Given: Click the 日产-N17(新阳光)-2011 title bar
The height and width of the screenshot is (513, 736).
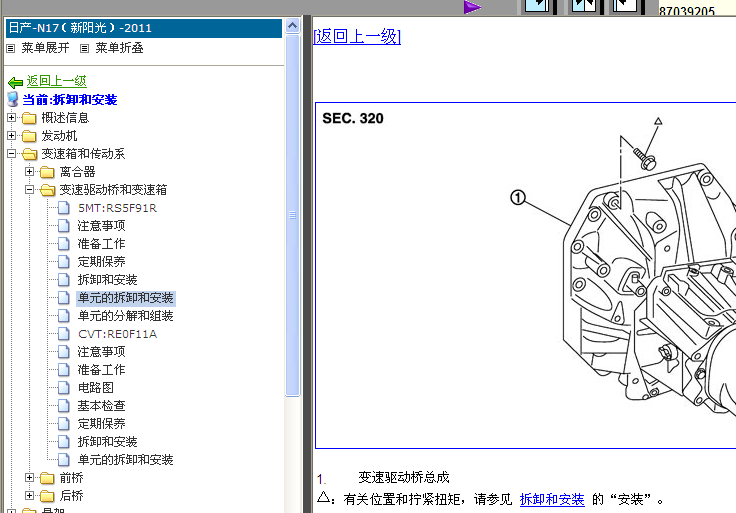Looking at the screenshot, I should click(x=144, y=28).
